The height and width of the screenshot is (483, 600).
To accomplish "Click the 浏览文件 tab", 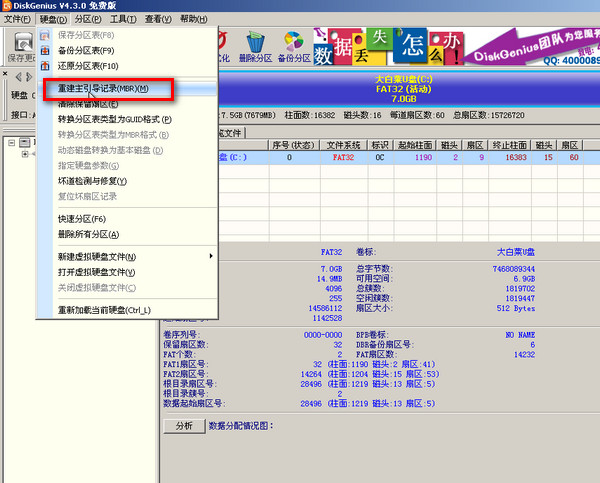I will pos(232,133).
